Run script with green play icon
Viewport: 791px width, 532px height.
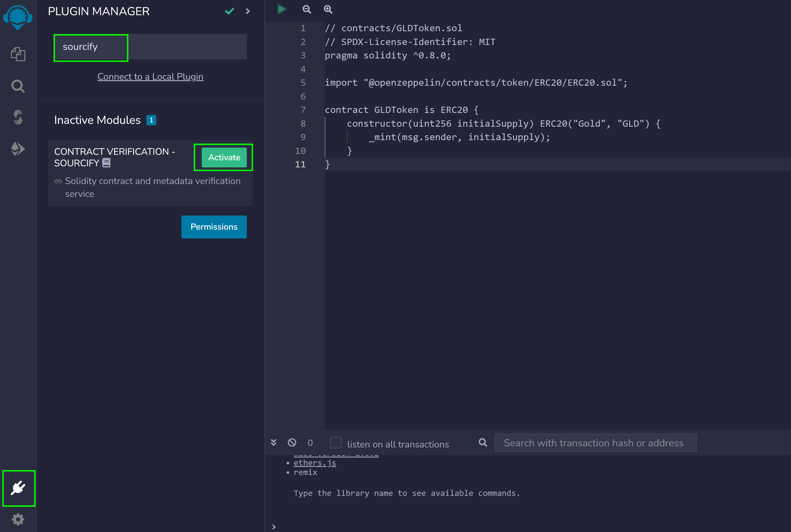coord(281,9)
